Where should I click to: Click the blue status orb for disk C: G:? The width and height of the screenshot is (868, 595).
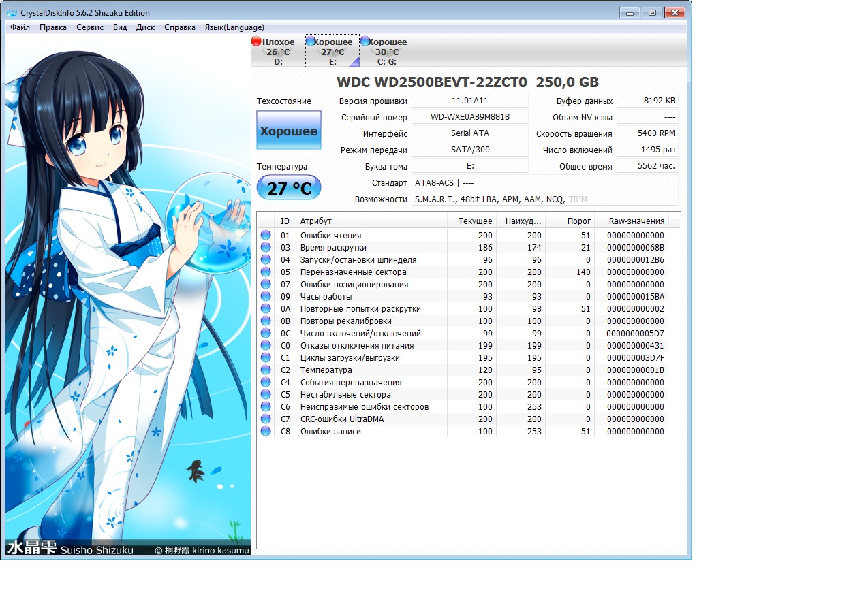(x=365, y=42)
